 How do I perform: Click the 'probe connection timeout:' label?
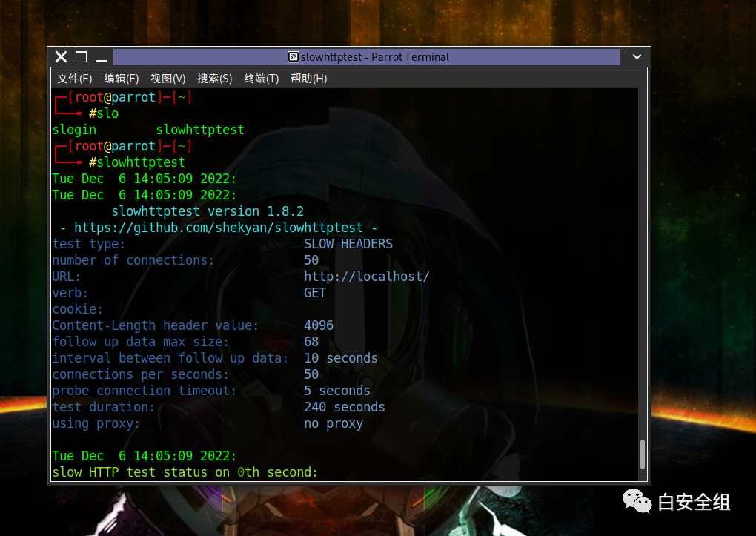click(x=145, y=391)
